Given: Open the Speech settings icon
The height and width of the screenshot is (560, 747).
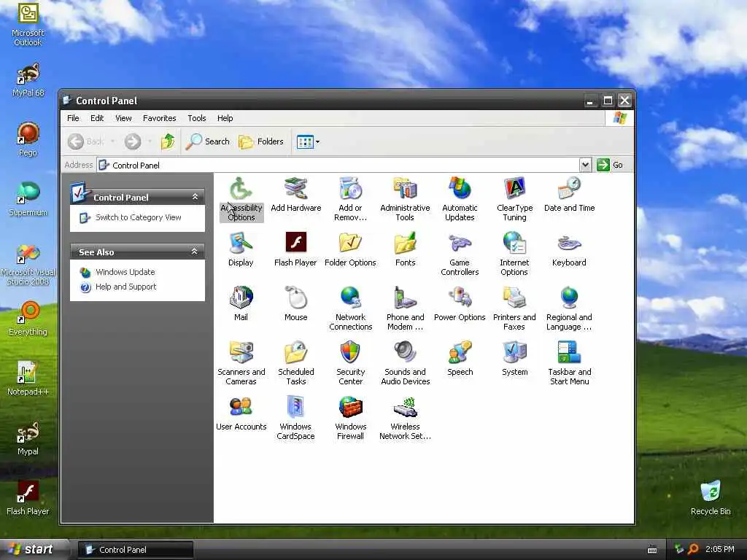Looking at the screenshot, I should point(460,359).
